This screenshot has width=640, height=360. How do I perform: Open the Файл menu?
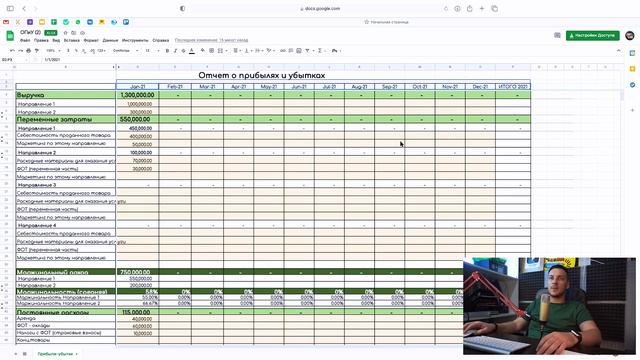[25, 40]
